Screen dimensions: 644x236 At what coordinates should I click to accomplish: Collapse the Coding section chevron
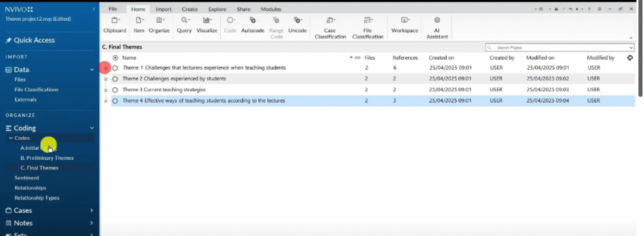pos(92,128)
